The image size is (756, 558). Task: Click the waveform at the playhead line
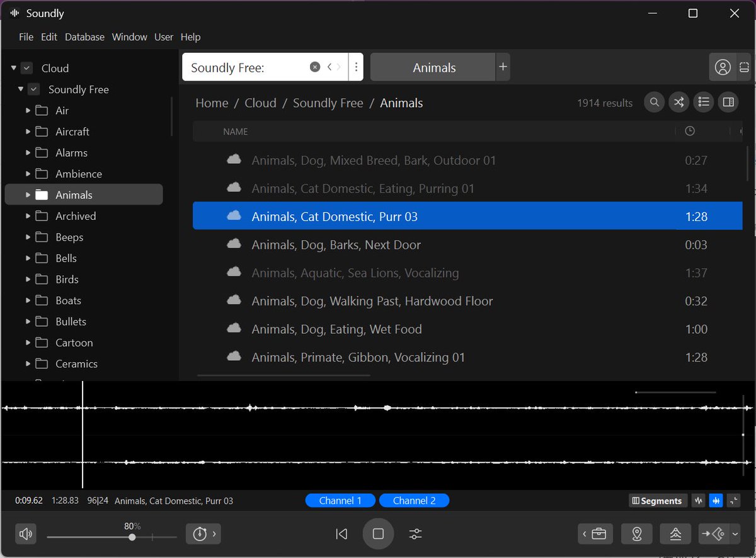coord(83,435)
